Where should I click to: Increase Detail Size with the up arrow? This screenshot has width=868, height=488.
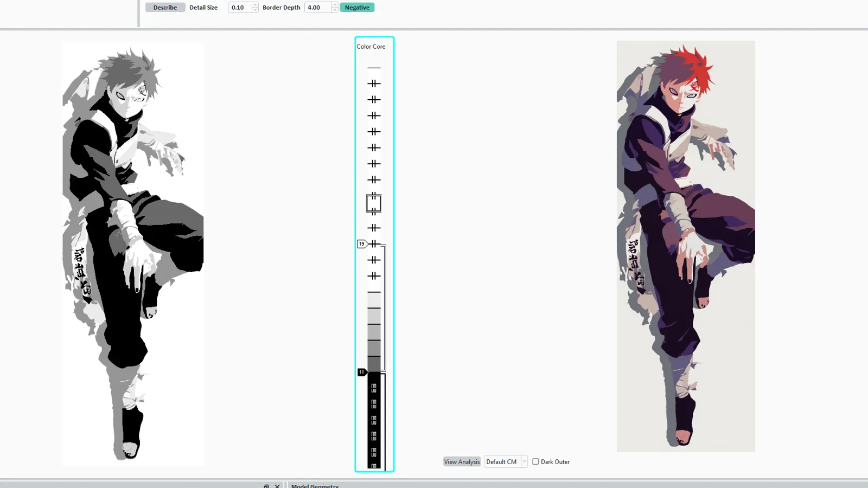tap(255, 5)
